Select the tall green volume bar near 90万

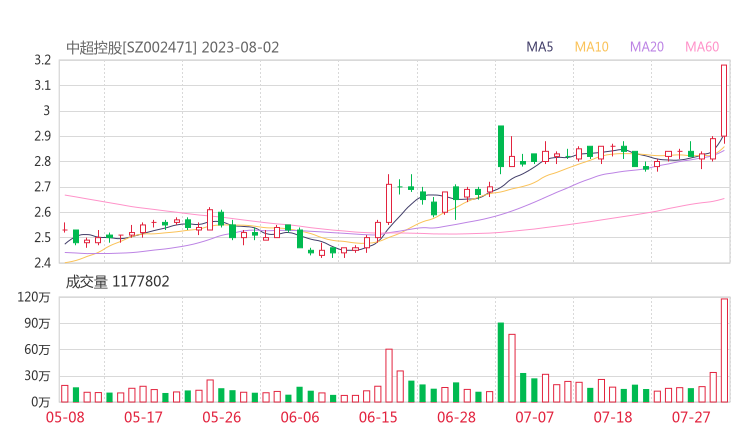[x=501, y=363]
